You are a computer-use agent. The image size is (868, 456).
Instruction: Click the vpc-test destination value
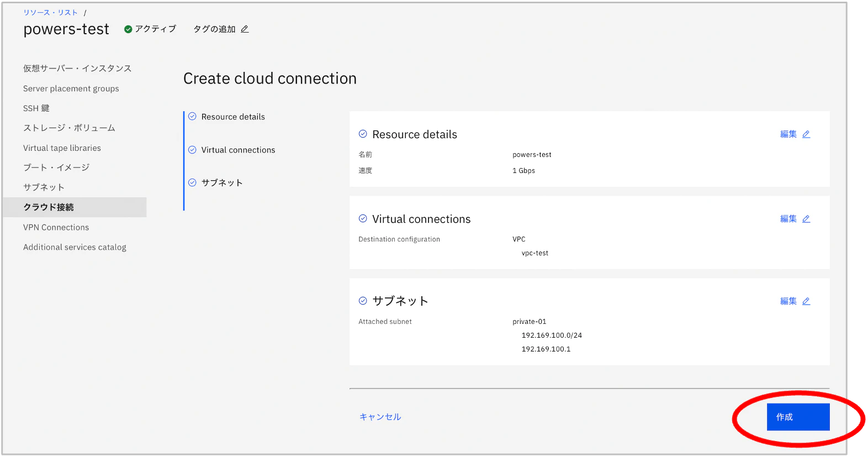click(x=535, y=253)
